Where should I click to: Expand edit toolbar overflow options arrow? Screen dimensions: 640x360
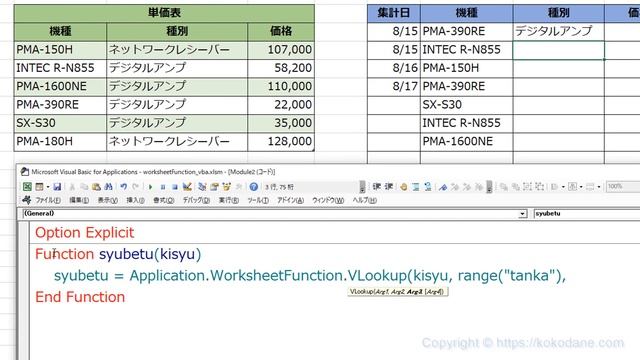[x=489, y=187]
